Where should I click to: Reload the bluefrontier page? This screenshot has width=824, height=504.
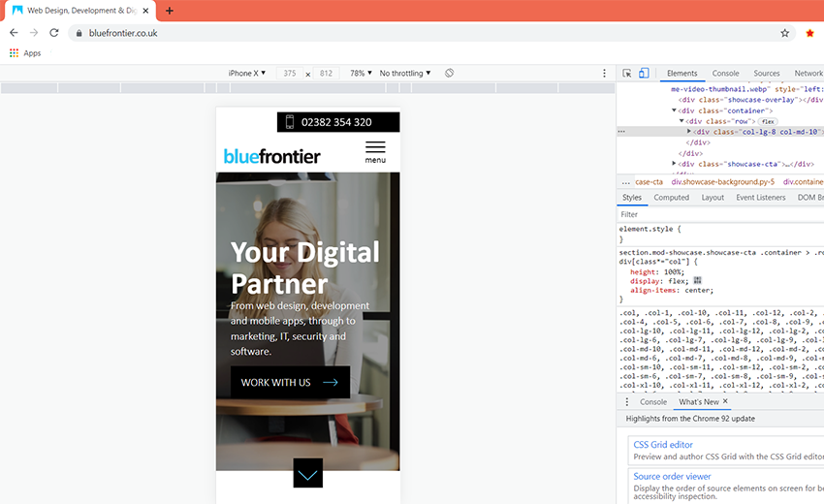(53, 33)
